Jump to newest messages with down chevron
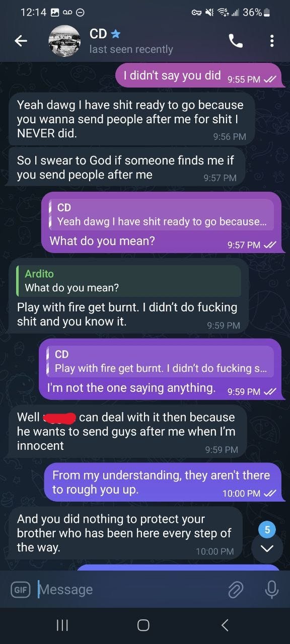This screenshot has height=644, width=290. point(267,548)
